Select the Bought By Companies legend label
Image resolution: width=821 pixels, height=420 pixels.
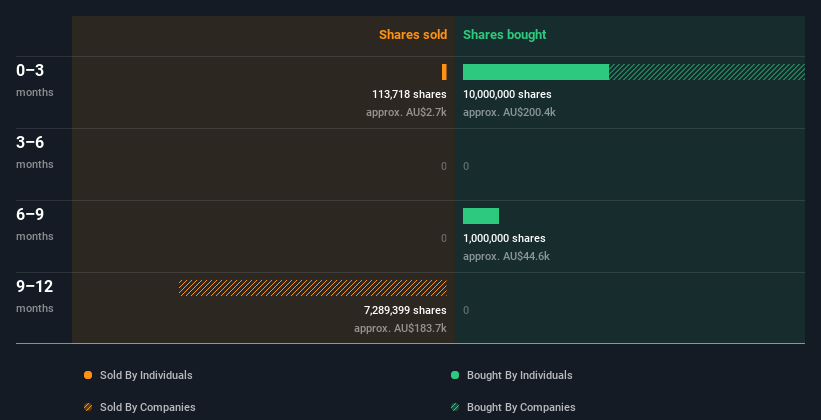521,407
